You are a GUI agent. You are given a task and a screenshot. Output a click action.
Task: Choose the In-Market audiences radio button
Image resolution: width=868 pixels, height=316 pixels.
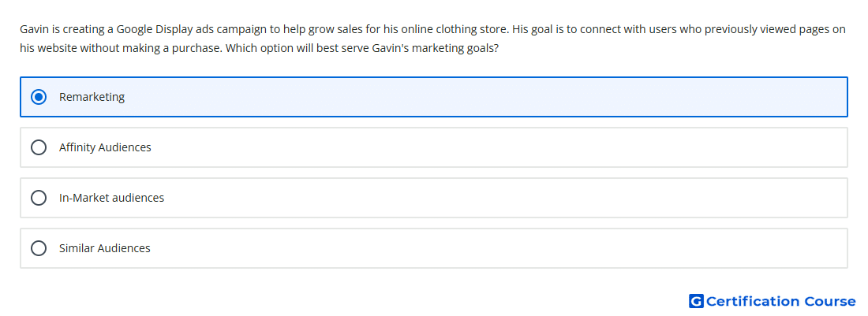39,198
